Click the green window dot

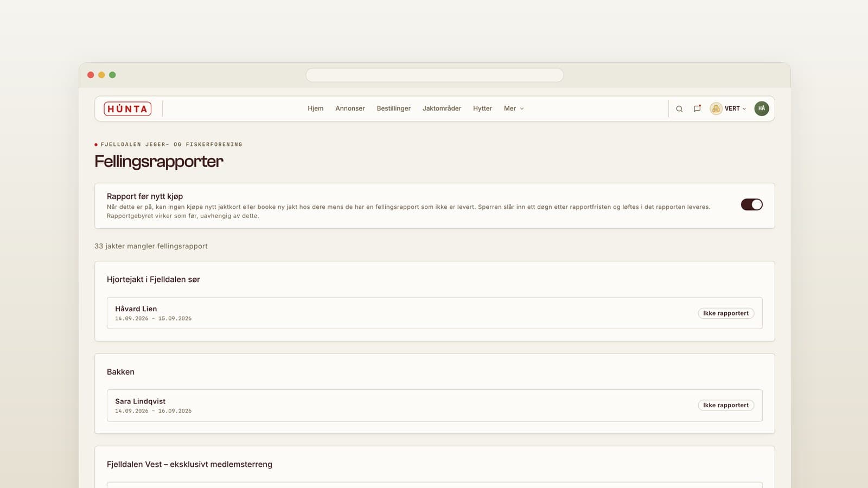pyautogui.click(x=112, y=75)
